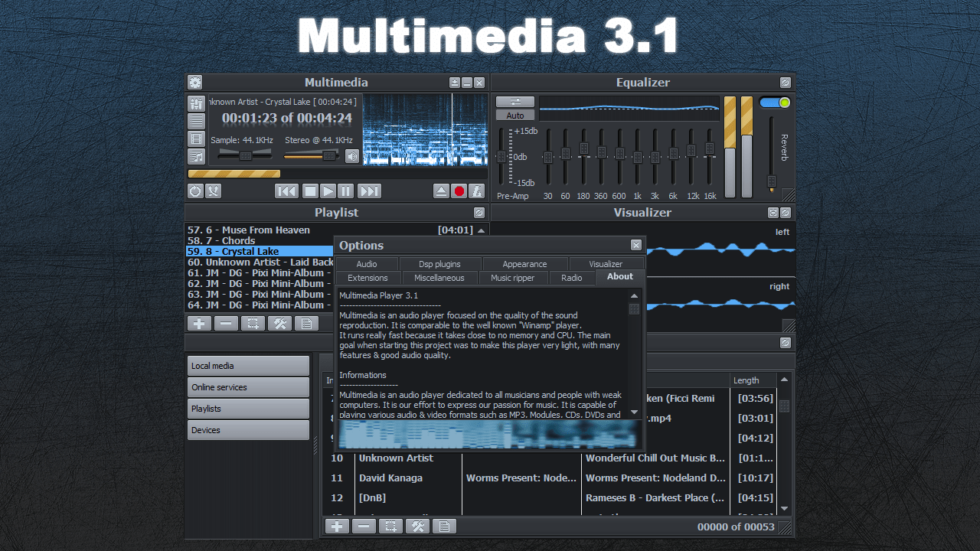Pause the current track
Screen dimensions: 980x551
346,191
